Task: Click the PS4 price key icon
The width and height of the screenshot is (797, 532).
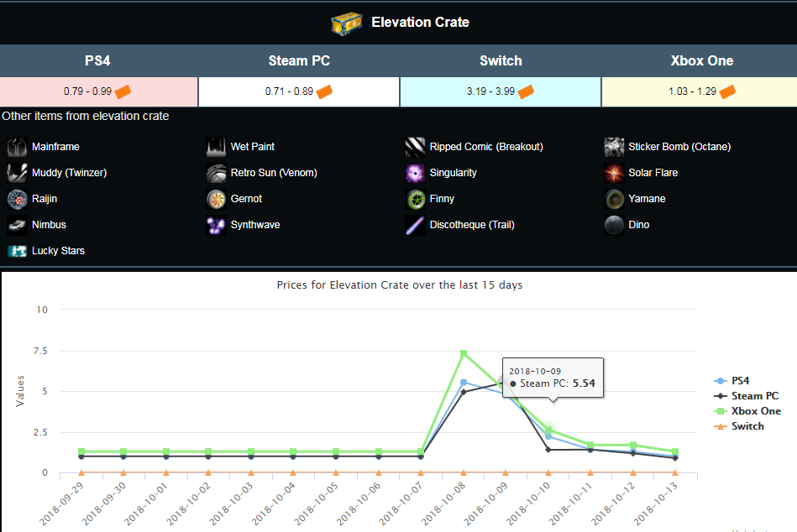Action: 123,91
